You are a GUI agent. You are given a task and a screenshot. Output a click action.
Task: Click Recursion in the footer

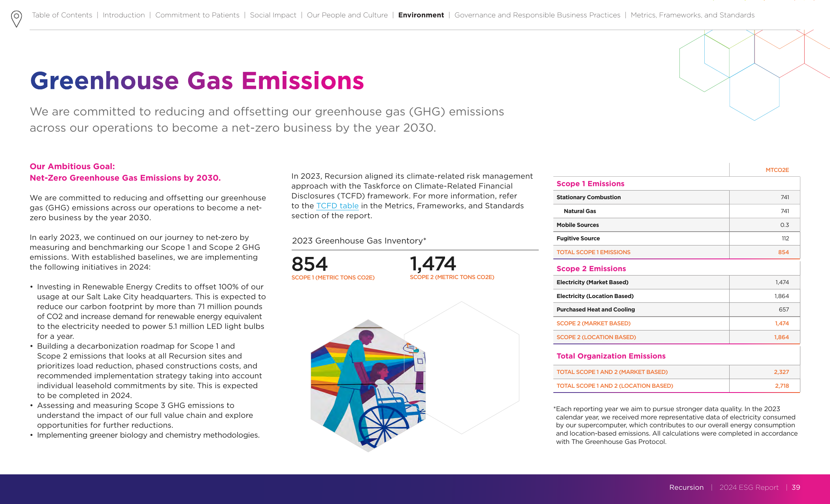686,487
